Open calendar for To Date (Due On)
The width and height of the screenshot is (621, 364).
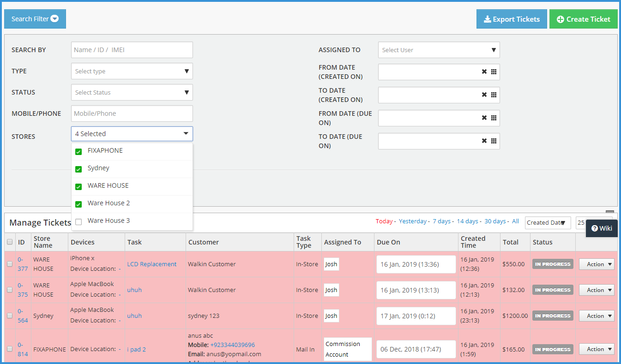(x=494, y=141)
